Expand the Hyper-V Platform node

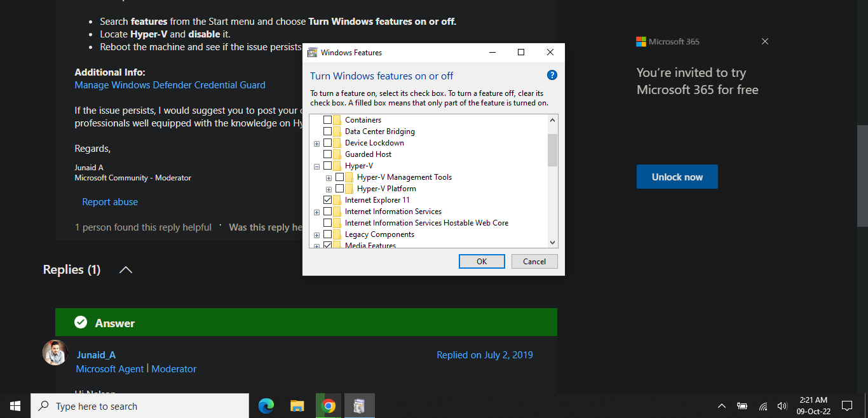point(329,189)
